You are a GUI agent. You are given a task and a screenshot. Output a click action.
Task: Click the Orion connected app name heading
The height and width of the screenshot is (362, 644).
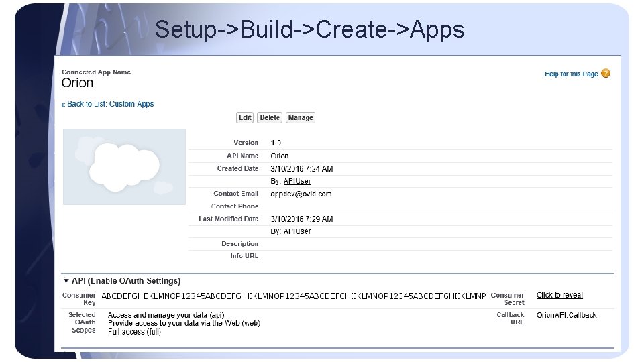click(77, 83)
